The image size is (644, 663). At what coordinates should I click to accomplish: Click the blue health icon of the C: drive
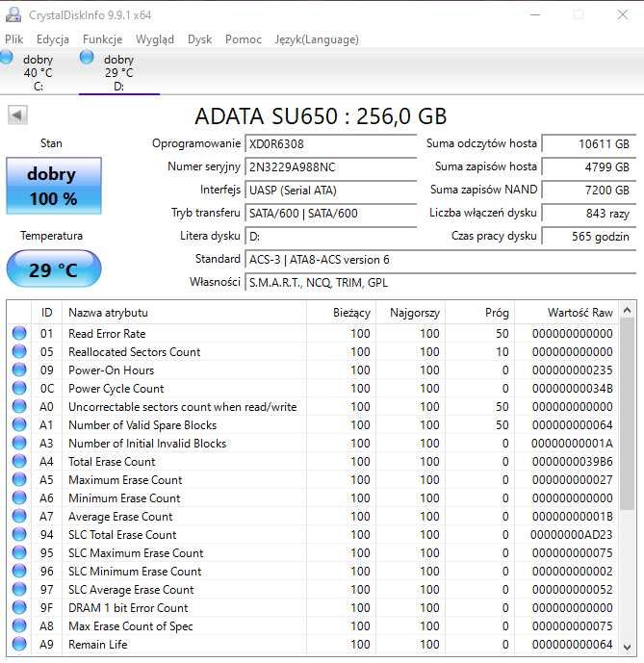point(6,57)
